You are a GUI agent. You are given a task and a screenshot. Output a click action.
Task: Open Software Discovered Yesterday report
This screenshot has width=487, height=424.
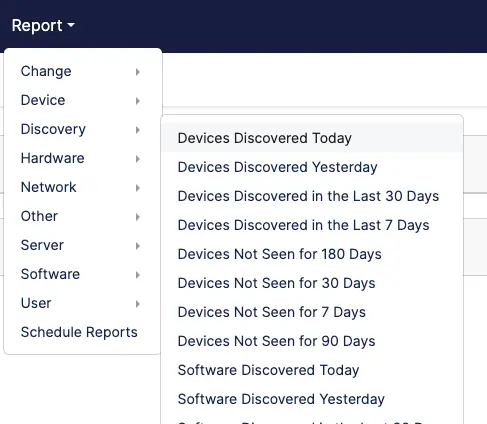(x=312, y=399)
